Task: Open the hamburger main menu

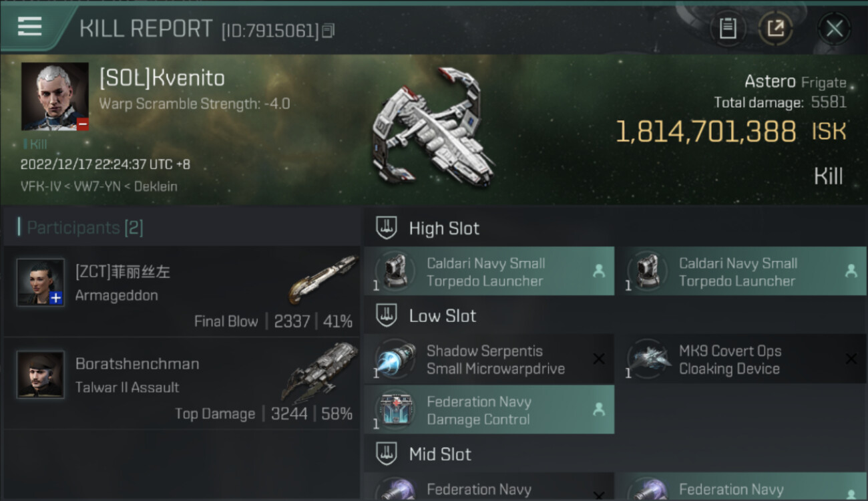Action: (29, 26)
